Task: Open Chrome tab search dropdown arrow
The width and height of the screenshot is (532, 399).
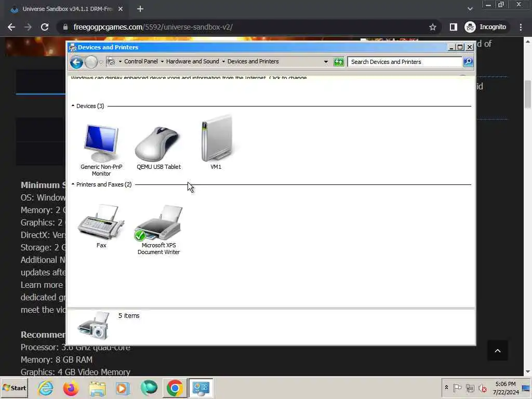Action: [x=470, y=9]
